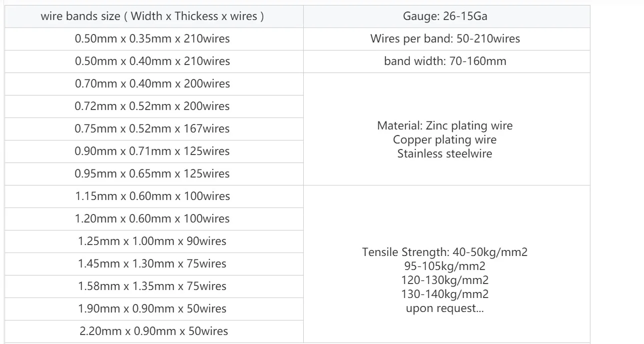Select the 0.95mm x 0.65mm x 125wires entry

click(152, 173)
